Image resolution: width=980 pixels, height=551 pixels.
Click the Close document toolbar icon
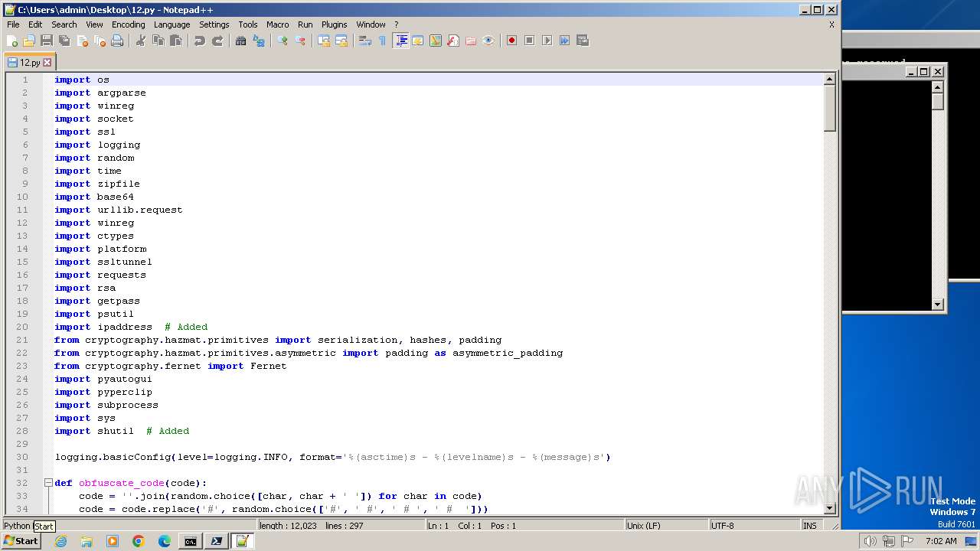click(x=82, y=41)
